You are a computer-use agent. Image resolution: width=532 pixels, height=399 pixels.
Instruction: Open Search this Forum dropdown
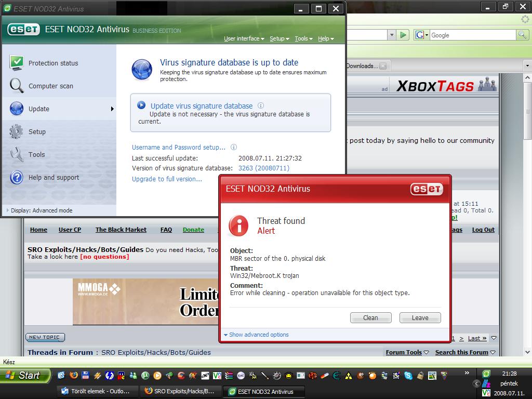click(465, 352)
